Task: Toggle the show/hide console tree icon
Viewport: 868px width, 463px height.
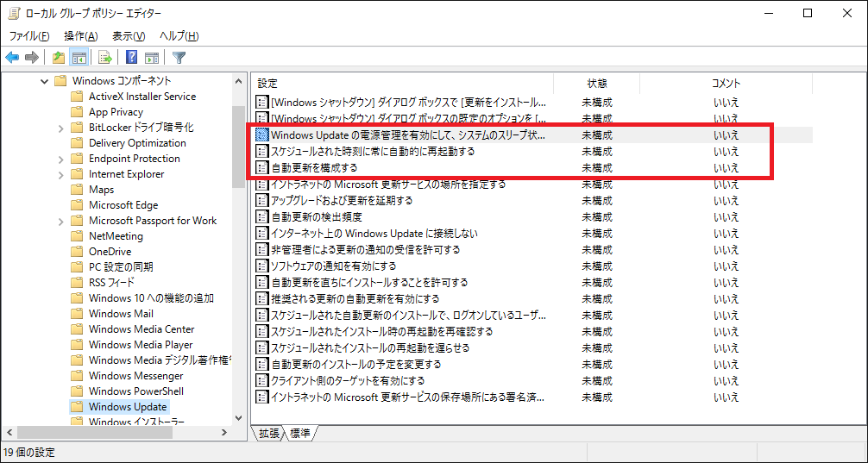Action: click(x=79, y=58)
